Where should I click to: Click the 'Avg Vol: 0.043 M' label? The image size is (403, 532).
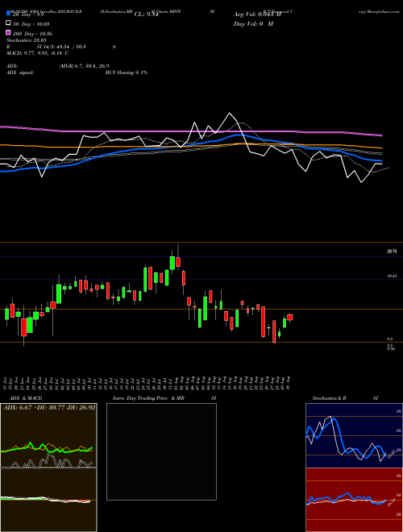pos(257,14)
